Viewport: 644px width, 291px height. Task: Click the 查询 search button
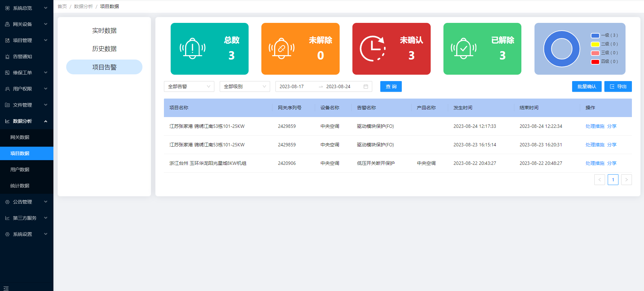(x=391, y=86)
